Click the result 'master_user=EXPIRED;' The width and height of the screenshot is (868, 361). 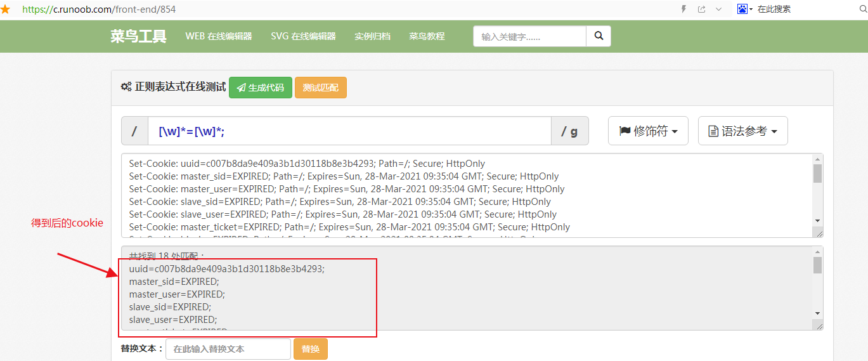click(x=177, y=294)
